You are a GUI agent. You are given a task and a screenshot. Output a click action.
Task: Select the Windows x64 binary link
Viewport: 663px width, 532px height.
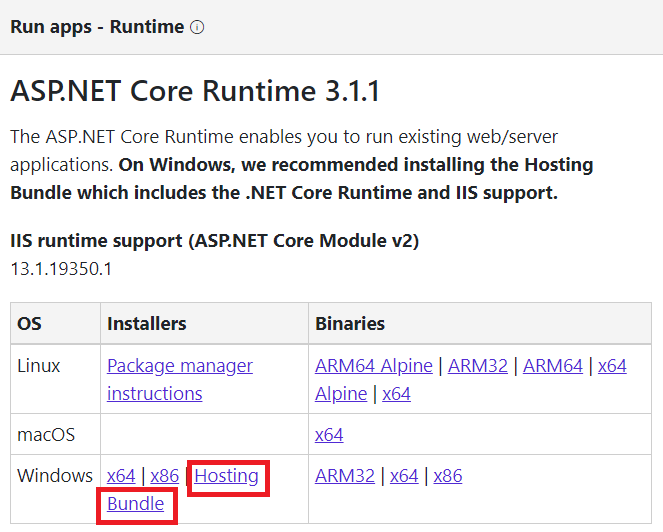point(404,476)
